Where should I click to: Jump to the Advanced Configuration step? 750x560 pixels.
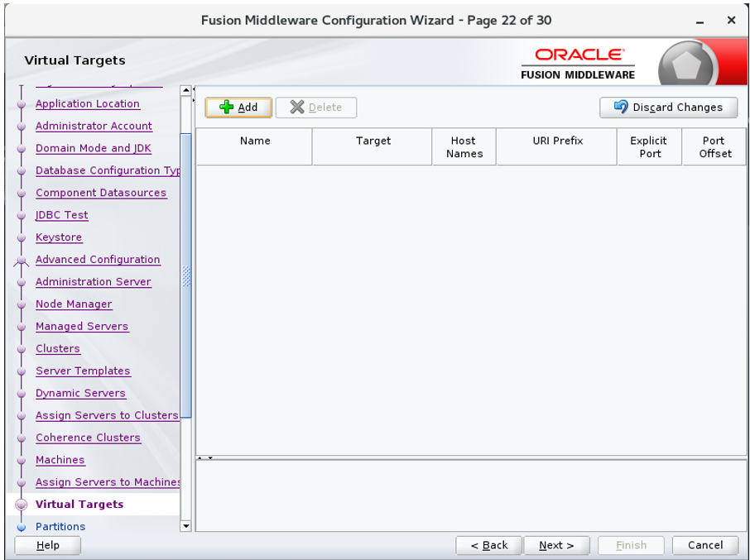tap(98, 260)
